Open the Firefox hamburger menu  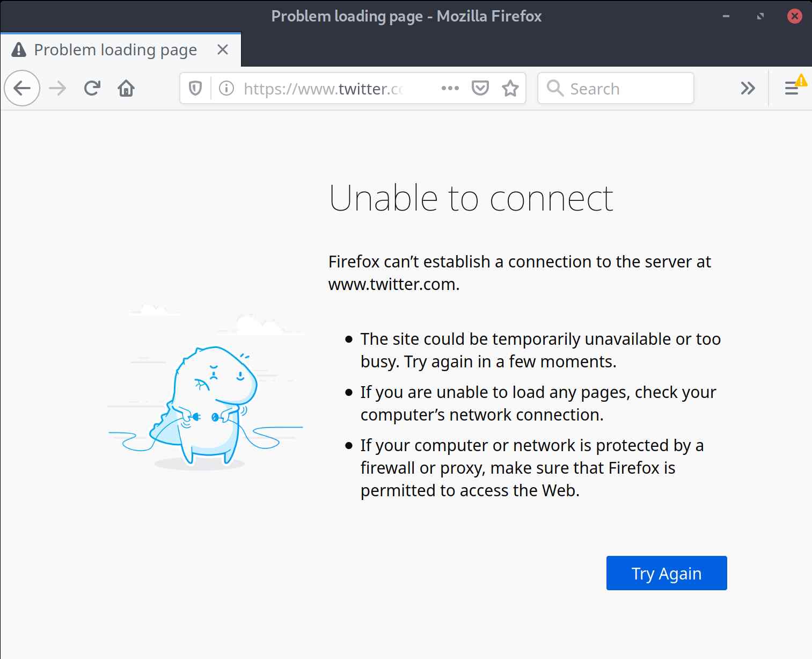[x=792, y=88]
